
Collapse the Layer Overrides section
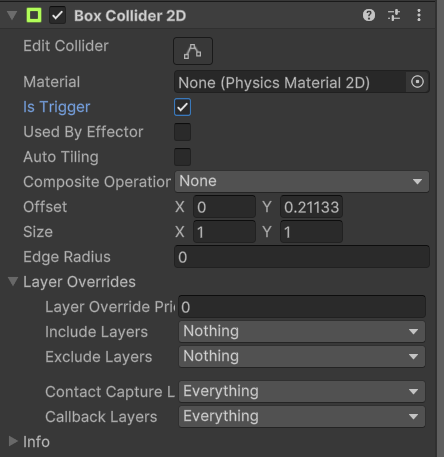pos(13,282)
